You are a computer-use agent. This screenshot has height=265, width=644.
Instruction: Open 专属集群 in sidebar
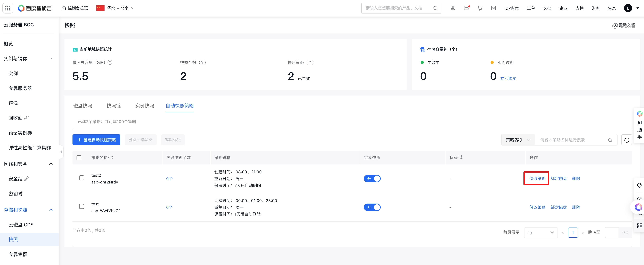tap(18, 254)
